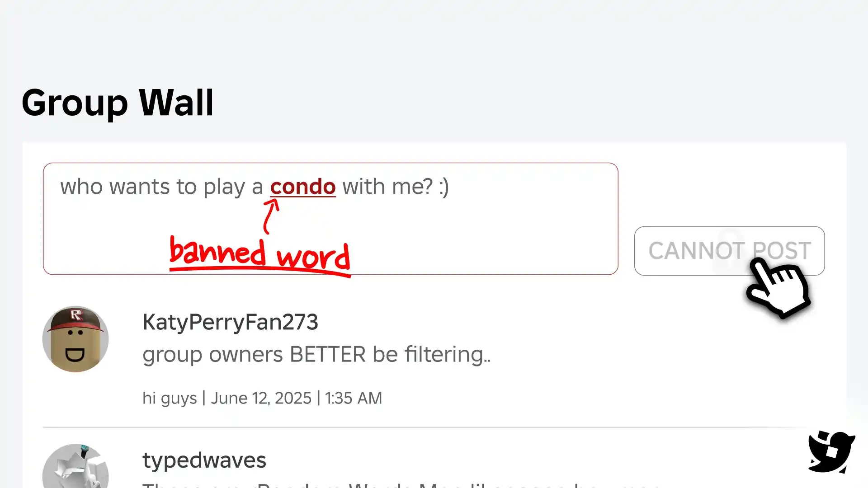Screen dimensions: 868x488
Task: Click the CANNOT POST button
Action: (729, 251)
